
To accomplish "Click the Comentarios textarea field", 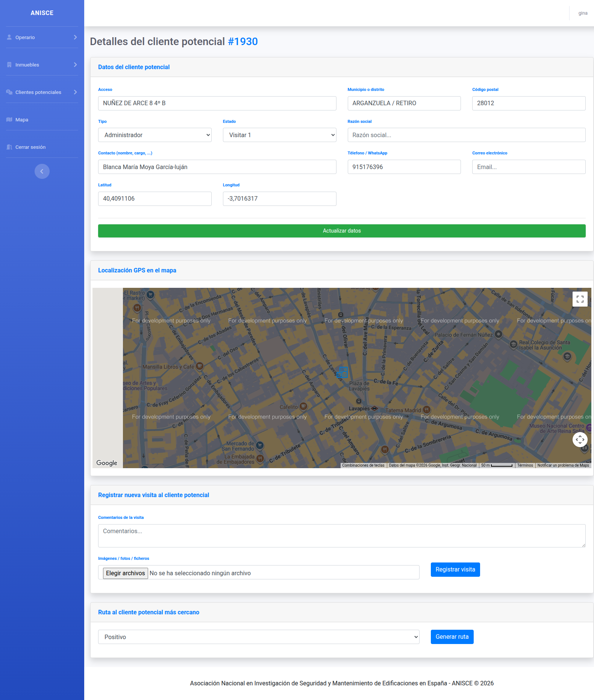I will pos(342,536).
